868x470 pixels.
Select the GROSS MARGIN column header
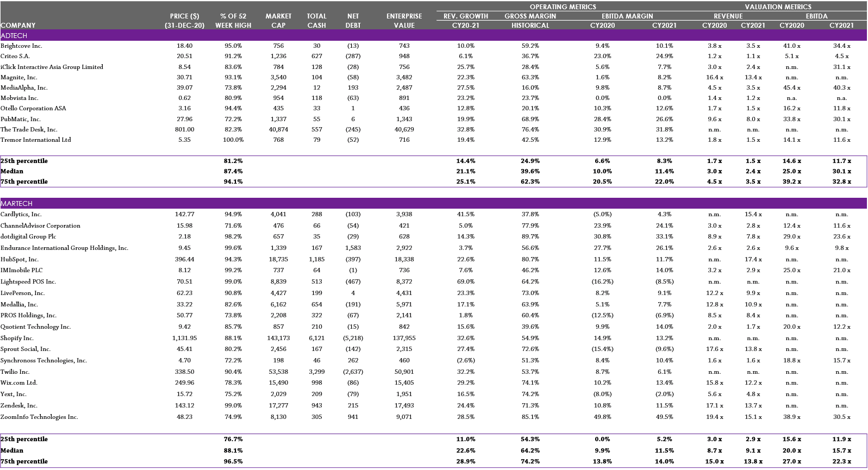530,16
